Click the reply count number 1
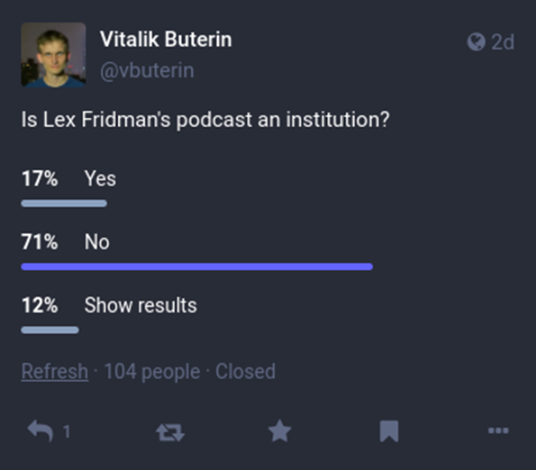This screenshot has width=536, height=470. click(67, 431)
